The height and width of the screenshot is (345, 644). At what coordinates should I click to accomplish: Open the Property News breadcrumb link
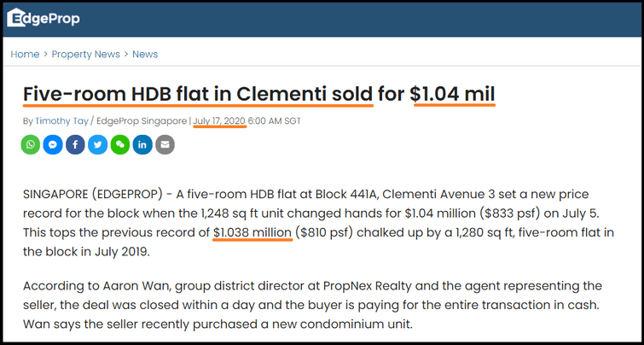85,54
